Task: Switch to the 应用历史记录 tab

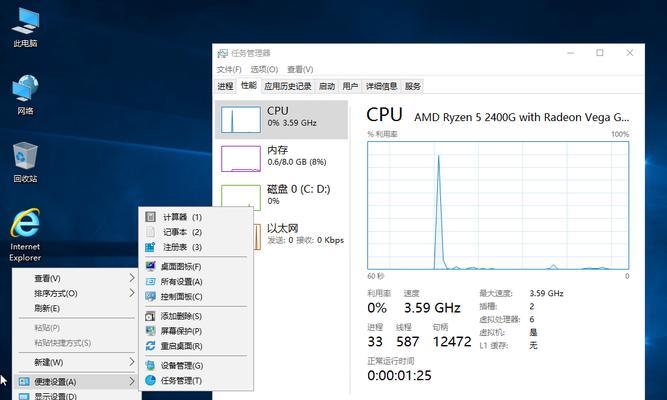Action: [288, 86]
